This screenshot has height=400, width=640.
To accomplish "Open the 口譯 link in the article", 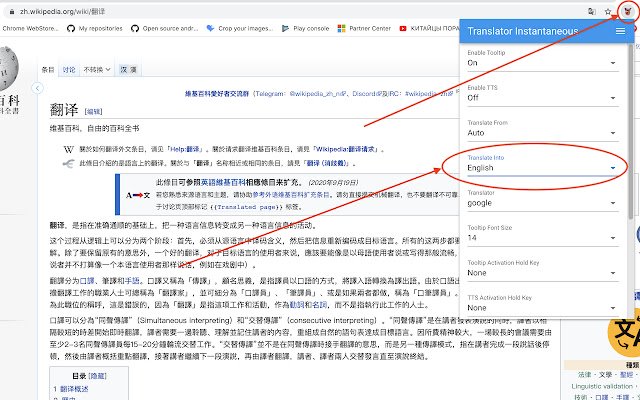I will 87,281.
